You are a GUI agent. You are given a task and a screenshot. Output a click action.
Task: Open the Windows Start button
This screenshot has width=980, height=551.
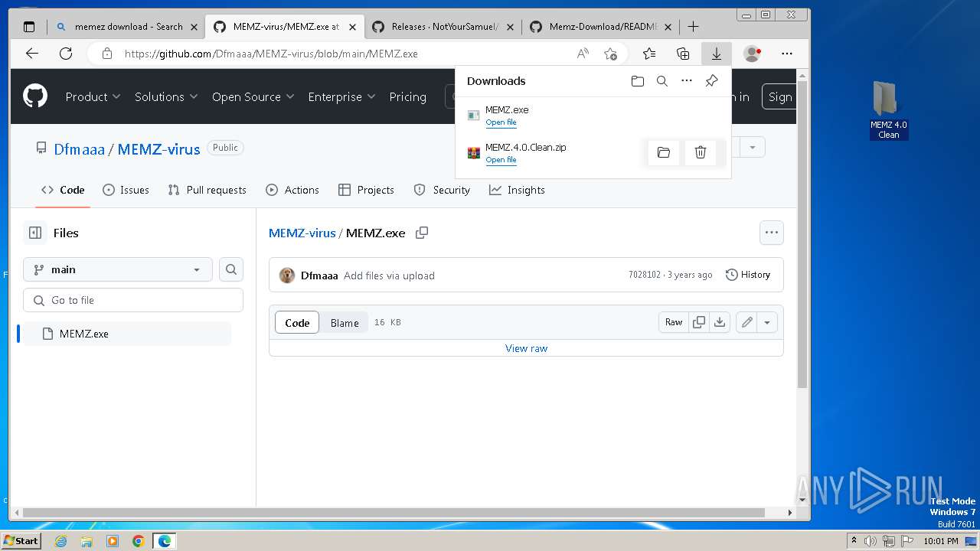tap(21, 540)
